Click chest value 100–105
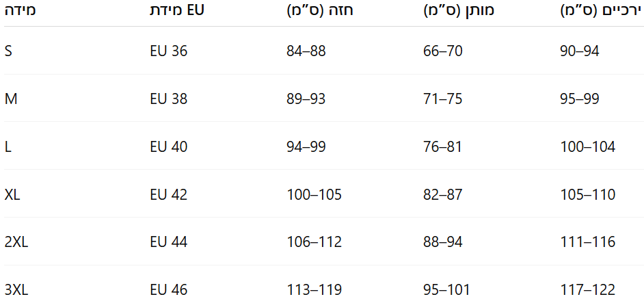644x299 pixels. (x=314, y=194)
